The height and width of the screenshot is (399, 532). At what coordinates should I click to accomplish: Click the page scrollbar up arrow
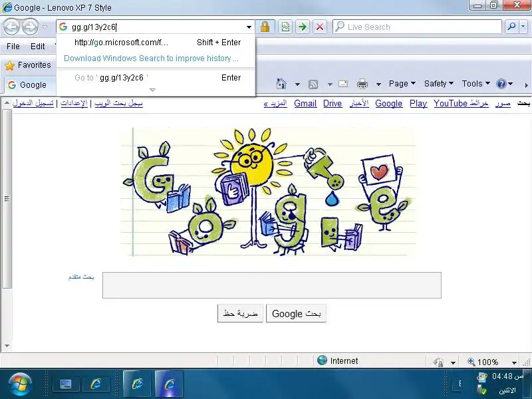[x=7, y=103]
